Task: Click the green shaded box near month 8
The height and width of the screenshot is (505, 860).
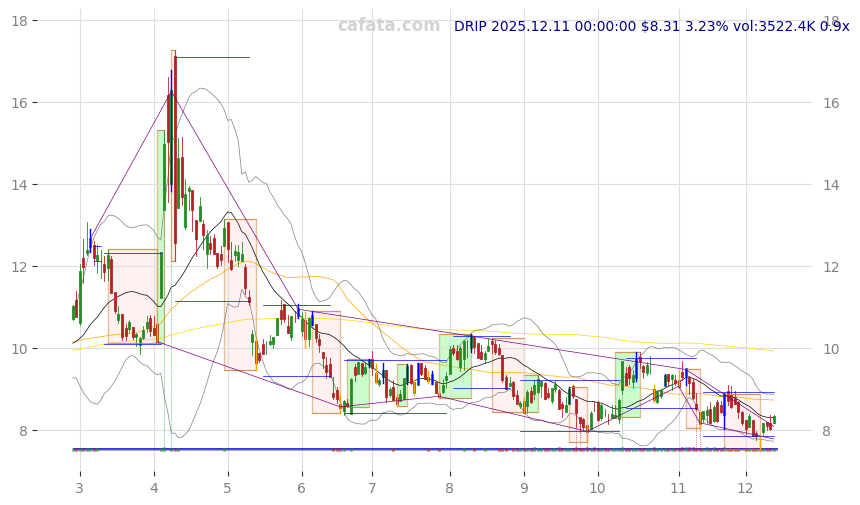Action: [455, 366]
